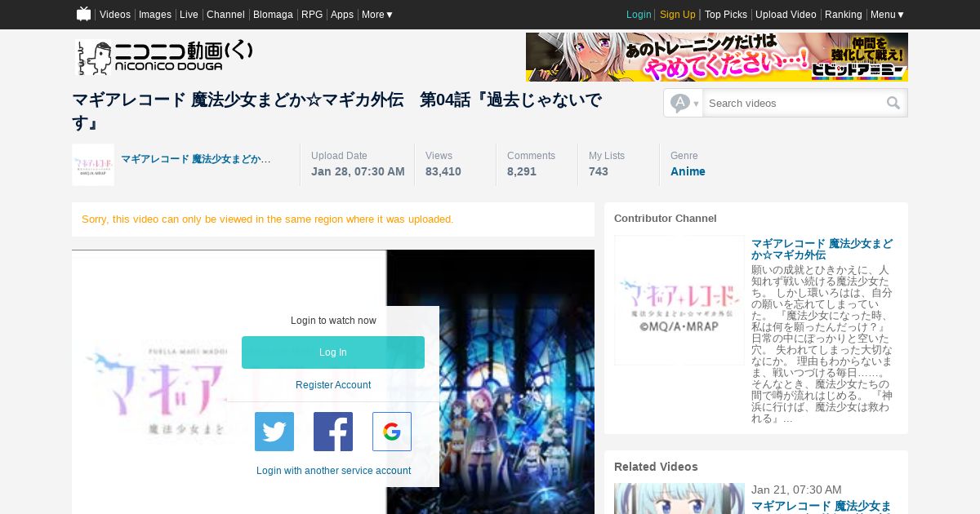
Task: Select the Contributor Channel description paragraph
Action: coord(822,344)
